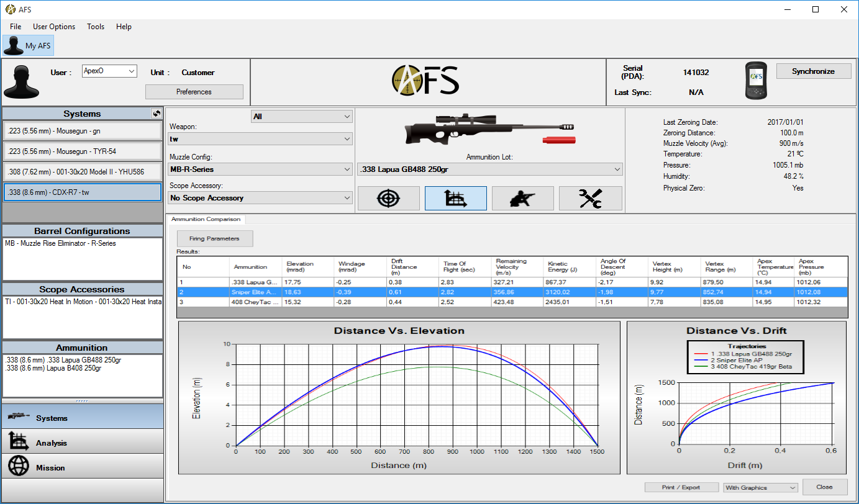Viewport: 859px width, 504px height.
Task: Select results row 1 .338 Lapua
Action: click(x=512, y=282)
